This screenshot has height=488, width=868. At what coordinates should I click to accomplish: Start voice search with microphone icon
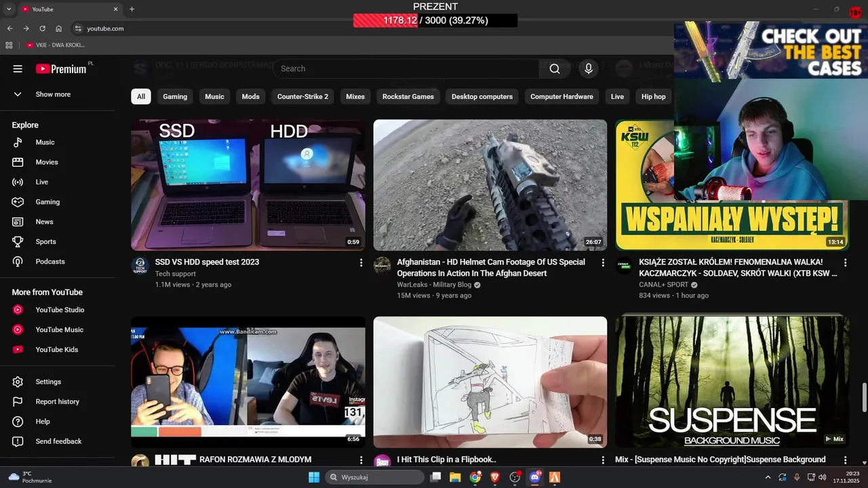(589, 68)
